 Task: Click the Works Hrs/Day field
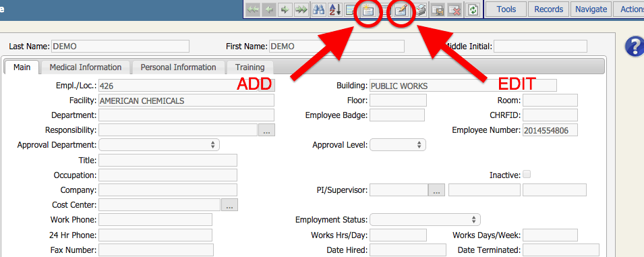click(399, 235)
